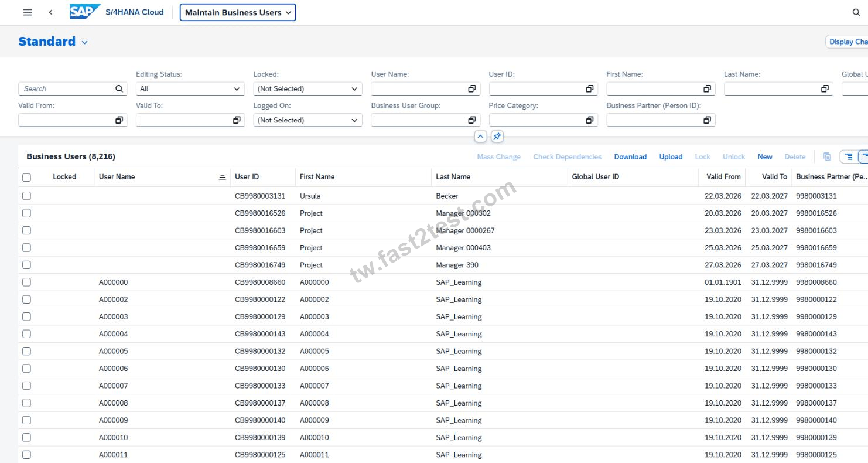Click User ID cell CB9980000140
The width and height of the screenshot is (868, 463).
tap(260, 421)
